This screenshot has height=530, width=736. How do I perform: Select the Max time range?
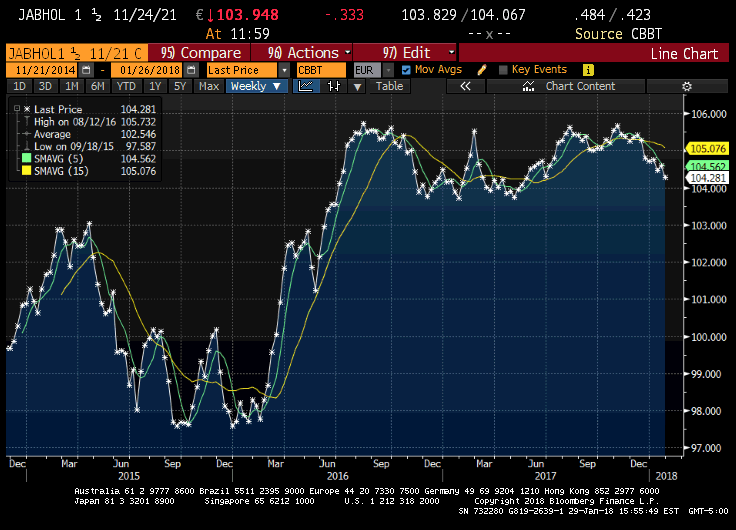(208, 86)
